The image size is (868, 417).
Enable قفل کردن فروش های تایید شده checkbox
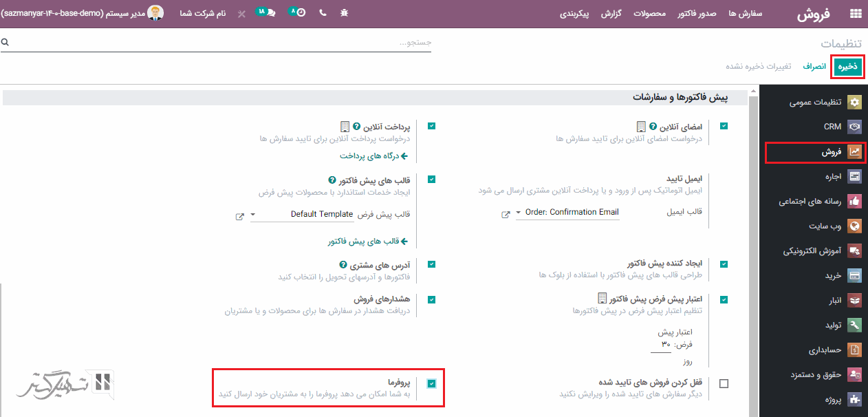coord(724,384)
